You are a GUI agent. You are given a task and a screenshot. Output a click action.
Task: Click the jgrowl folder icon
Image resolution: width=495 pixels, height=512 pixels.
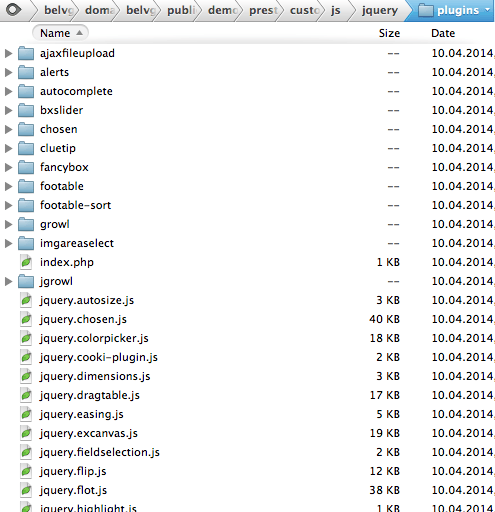tap(26, 281)
